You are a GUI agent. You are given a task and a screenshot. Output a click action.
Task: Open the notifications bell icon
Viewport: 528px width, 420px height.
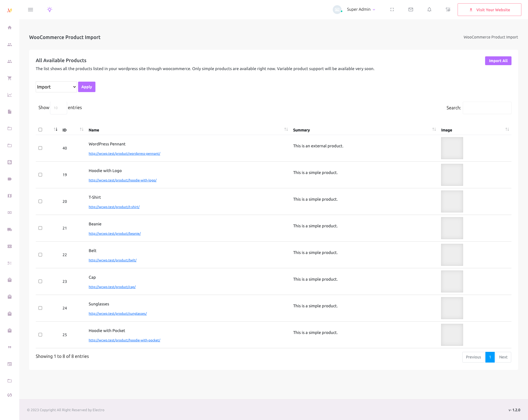(429, 9)
